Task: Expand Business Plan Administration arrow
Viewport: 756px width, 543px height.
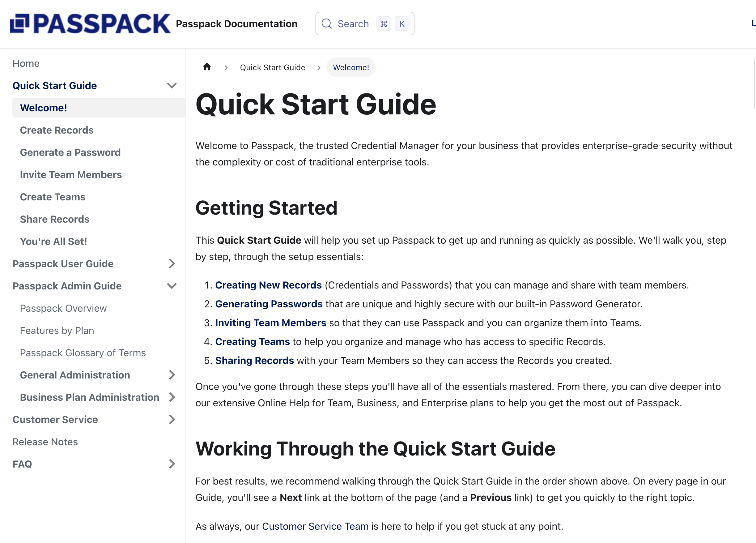Action: pos(172,397)
